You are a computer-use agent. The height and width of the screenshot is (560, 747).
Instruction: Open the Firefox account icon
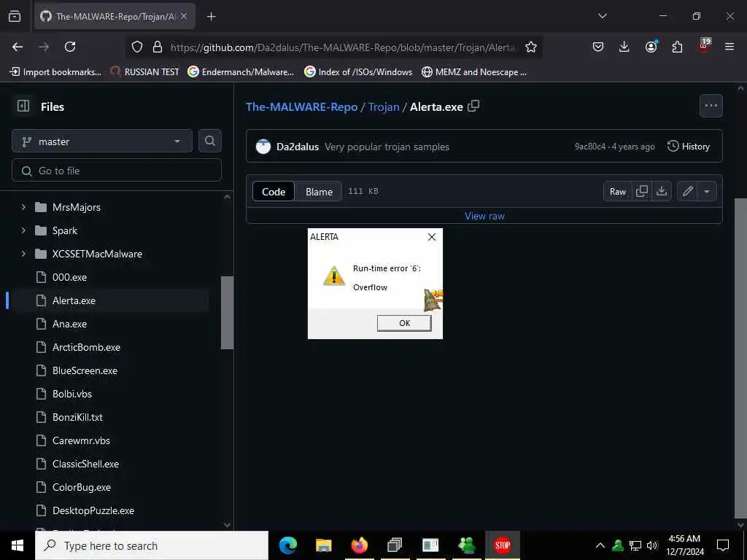(651, 47)
